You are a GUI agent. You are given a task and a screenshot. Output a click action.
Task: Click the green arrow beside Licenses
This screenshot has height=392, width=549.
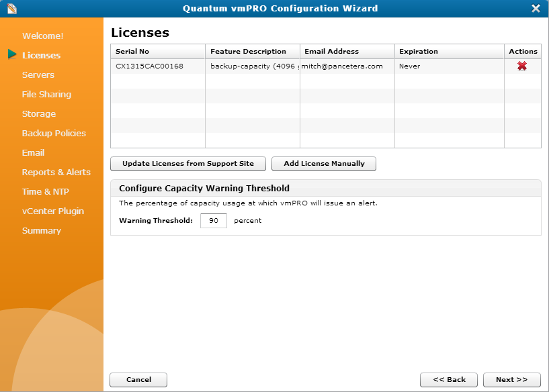pyautogui.click(x=11, y=55)
